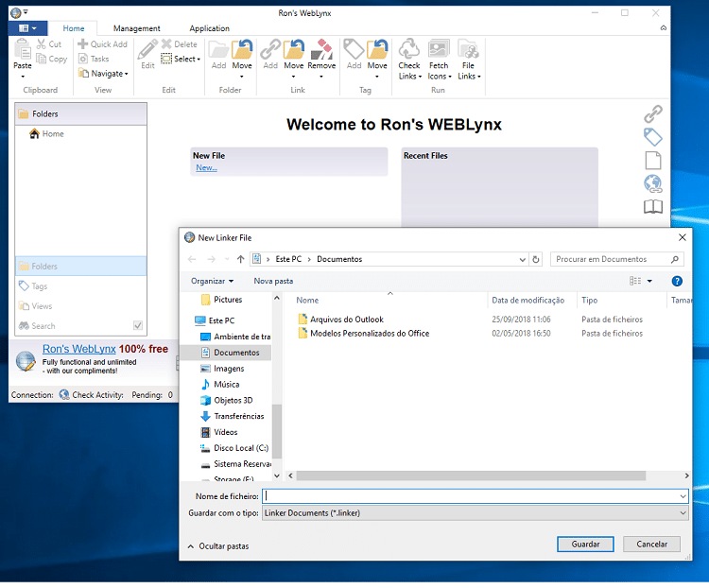Click the Paste clipboard icon

(x=22, y=49)
